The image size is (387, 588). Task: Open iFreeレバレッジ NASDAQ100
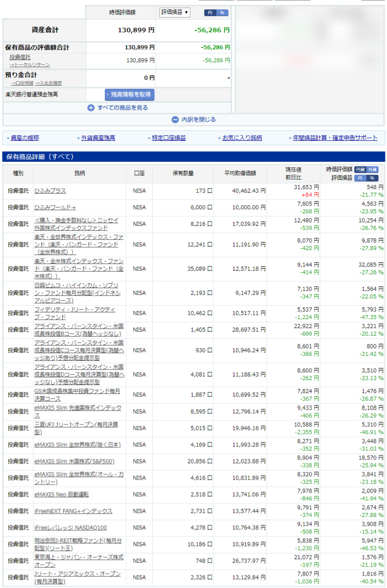click(x=71, y=528)
